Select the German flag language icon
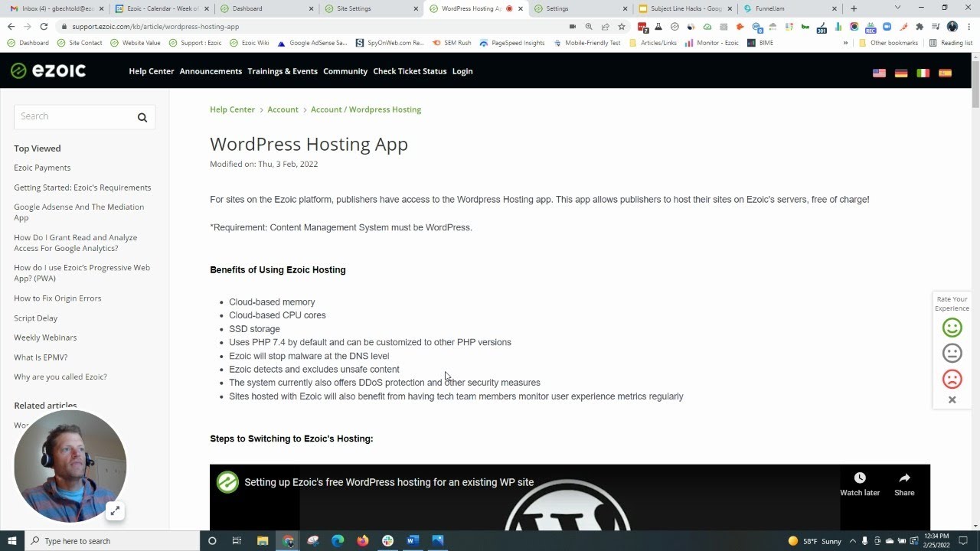The image size is (980, 551). (901, 73)
